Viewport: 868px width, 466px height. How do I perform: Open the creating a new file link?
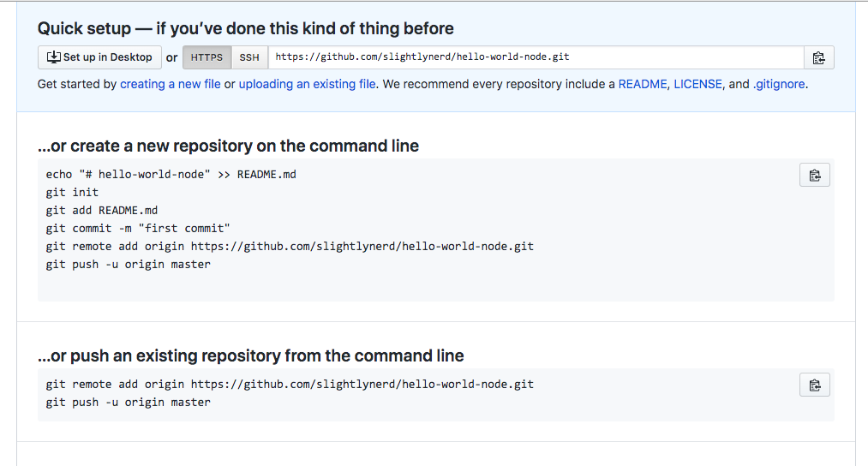(171, 84)
